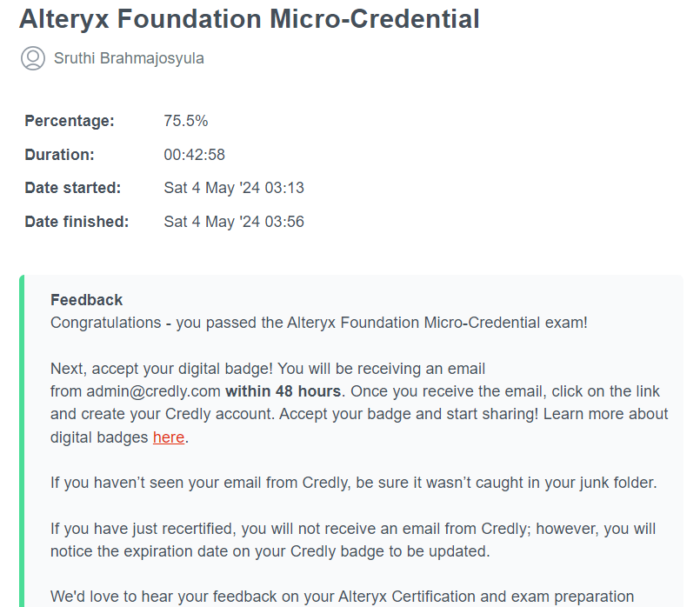Click the Duration label

tap(59, 155)
